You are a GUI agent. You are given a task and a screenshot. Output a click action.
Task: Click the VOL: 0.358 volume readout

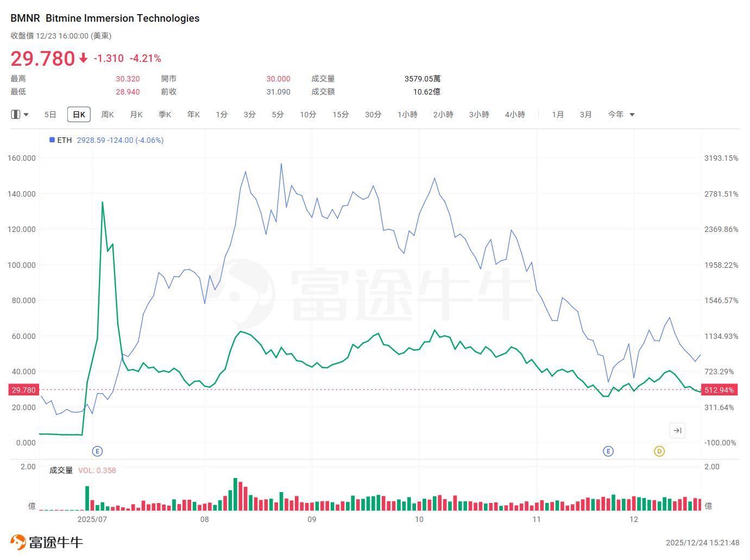pyautogui.click(x=97, y=470)
